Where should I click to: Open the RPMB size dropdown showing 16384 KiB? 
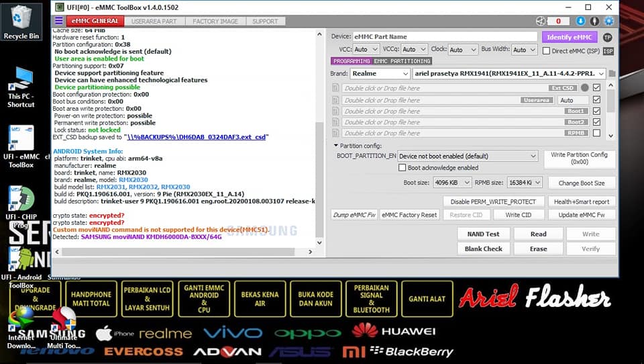525,183
